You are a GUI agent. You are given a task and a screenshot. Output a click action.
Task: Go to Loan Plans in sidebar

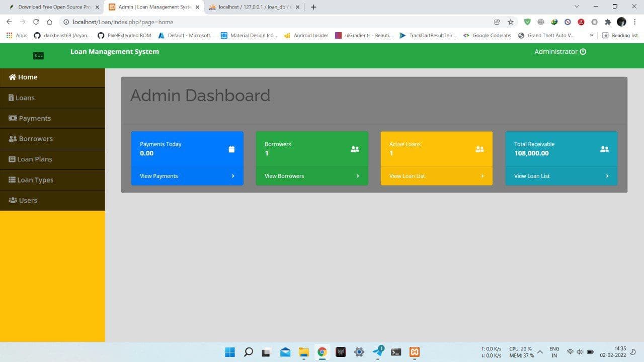tap(34, 159)
